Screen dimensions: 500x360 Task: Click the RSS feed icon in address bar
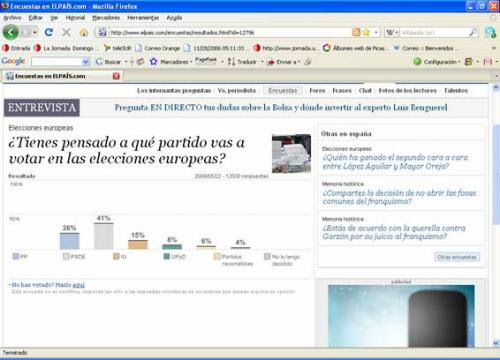(356, 32)
